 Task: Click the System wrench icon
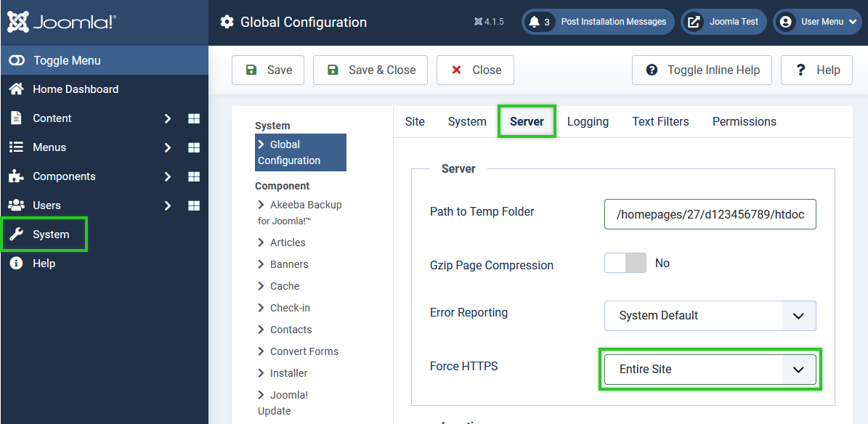pos(16,235)
